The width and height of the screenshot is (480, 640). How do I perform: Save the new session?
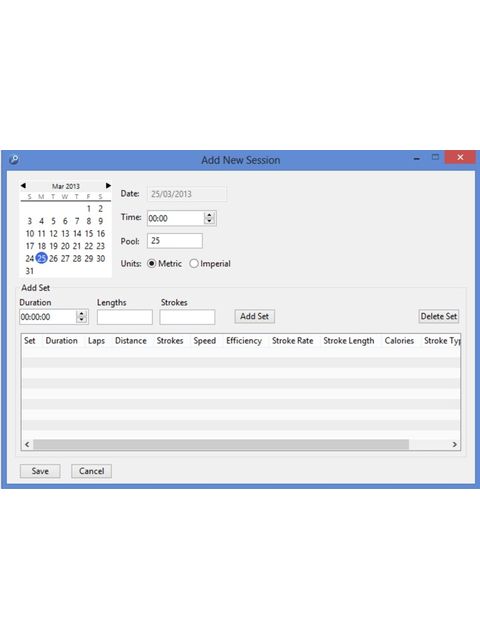tap(40, 471)
